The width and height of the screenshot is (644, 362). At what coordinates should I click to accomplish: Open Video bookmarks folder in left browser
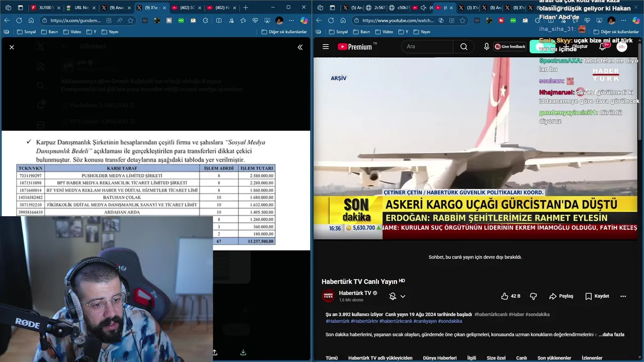click(72, 32)
